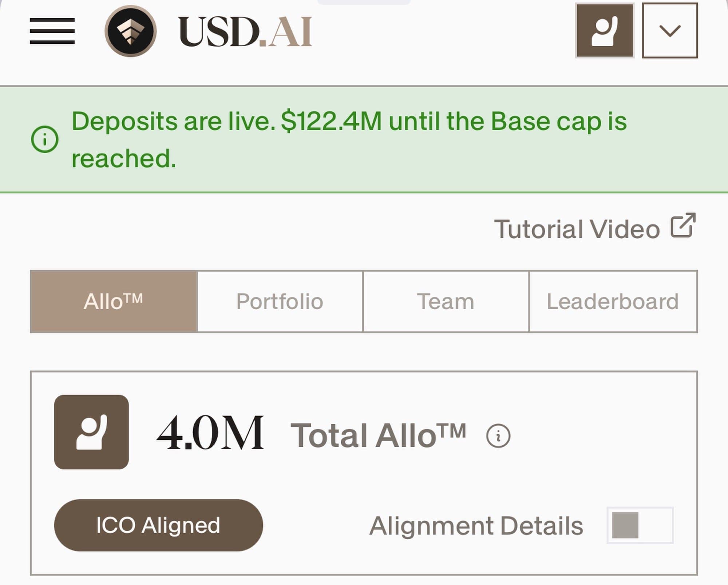The height and width of the screenshot is (585, 728).
Task: Open the hamburger navigation menu
Action: point(52,31)
